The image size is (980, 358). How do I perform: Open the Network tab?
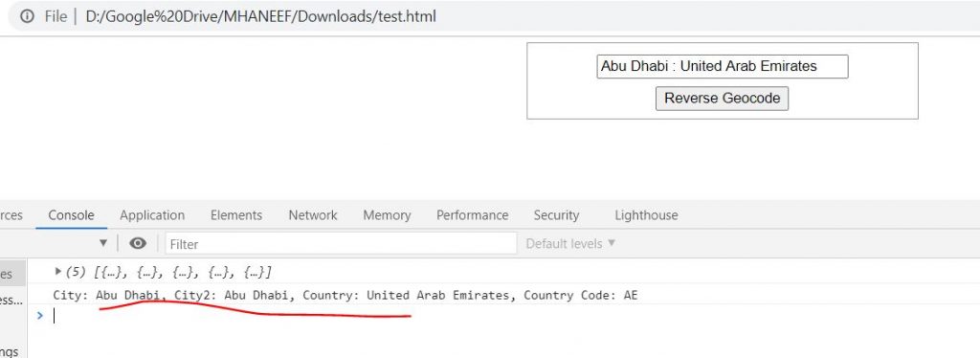313,215
